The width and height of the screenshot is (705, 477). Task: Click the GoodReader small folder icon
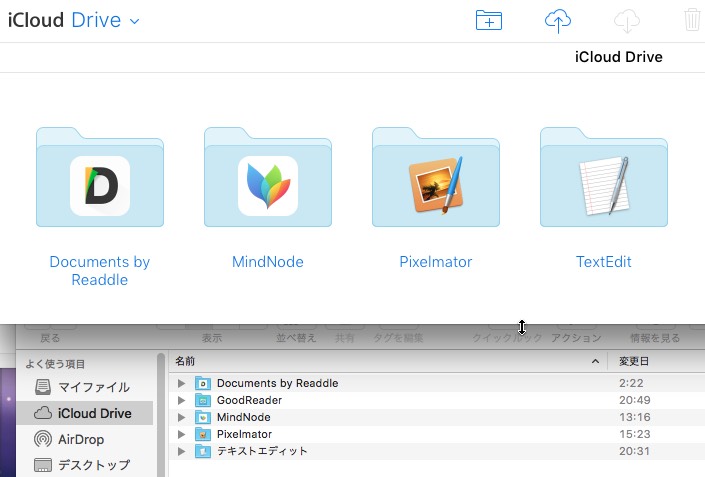203,400
